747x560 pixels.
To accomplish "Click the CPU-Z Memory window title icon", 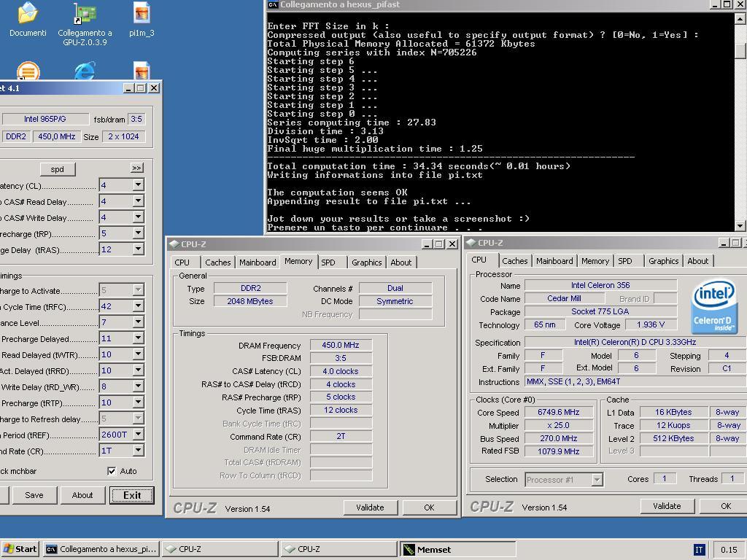I will (x=174, y=244).
